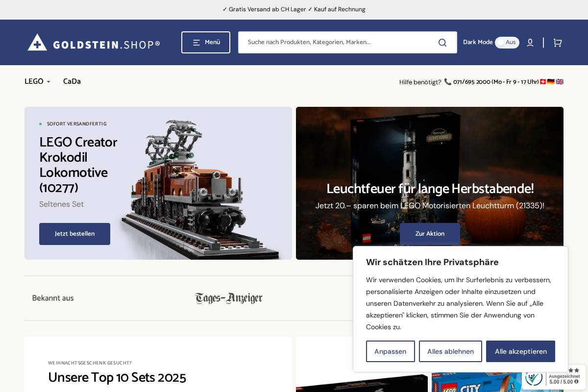This screenshot has height=392, width=588.
Task: Expand the LEGO category dropdown
Action: coord(38,81)
